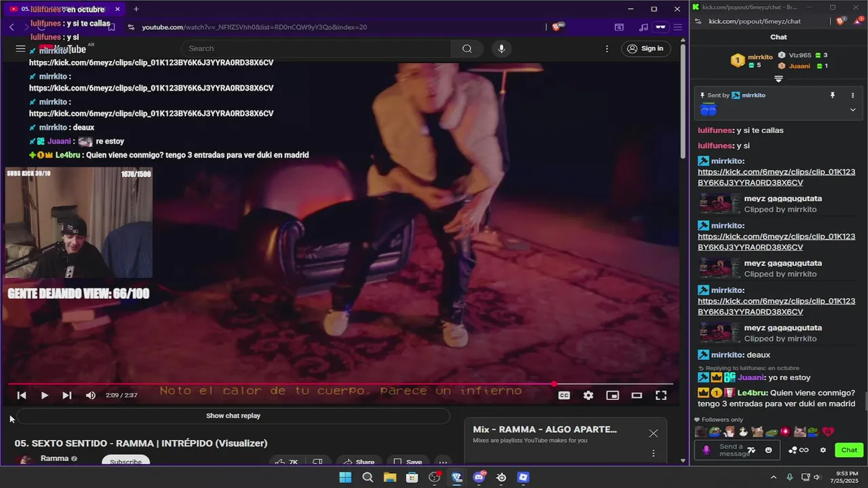
Task: Open the Ramma channel link
Action: coord(55,459)
